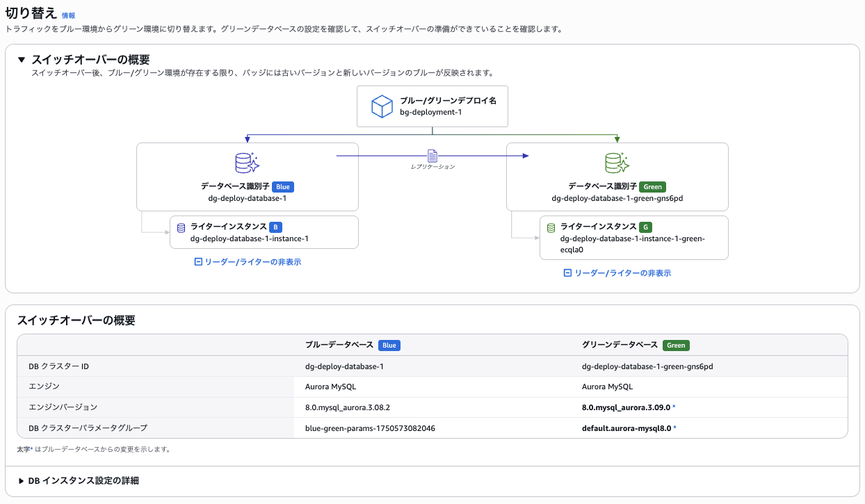865x504 pixels.
Task: Collapse the upper スイッチオーバーの概要 diagram section
Action: [22, 60]
